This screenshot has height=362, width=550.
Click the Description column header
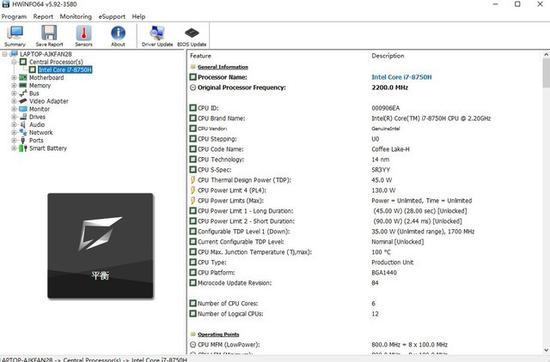[388, 56]
